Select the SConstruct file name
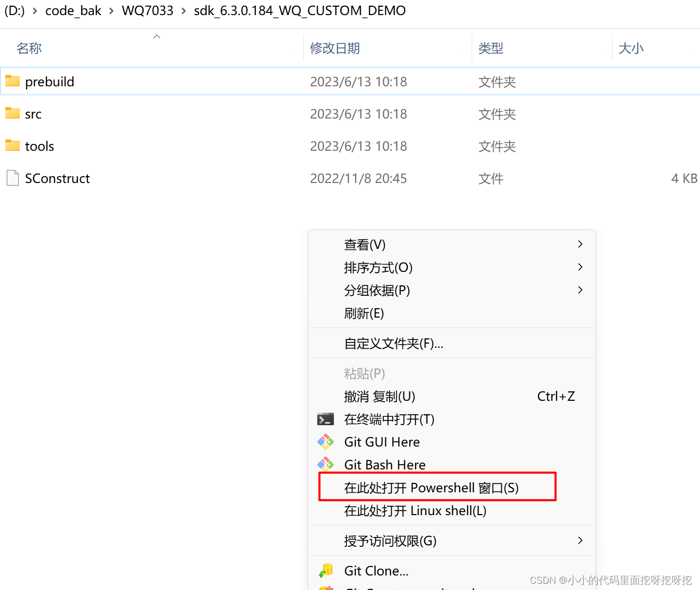 [57, 178]
